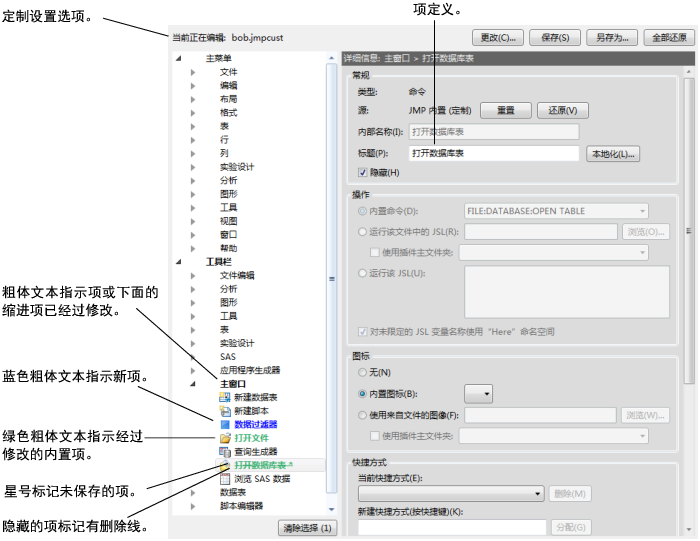This screenshot has height=541, width=700.
Task: Click the 查询生成器 icon
Action: coord(225,451)
